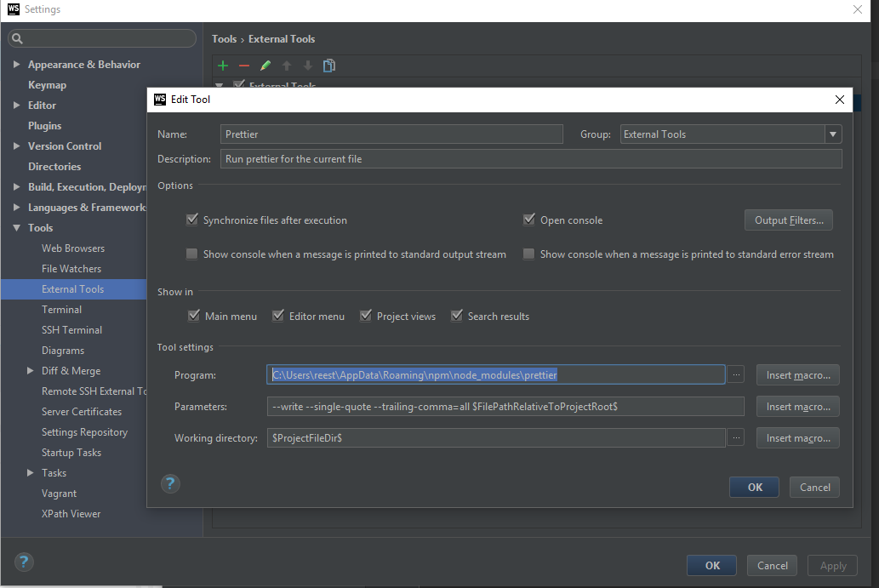Toggle the Editor menu checkbox

tap(278, 316)
